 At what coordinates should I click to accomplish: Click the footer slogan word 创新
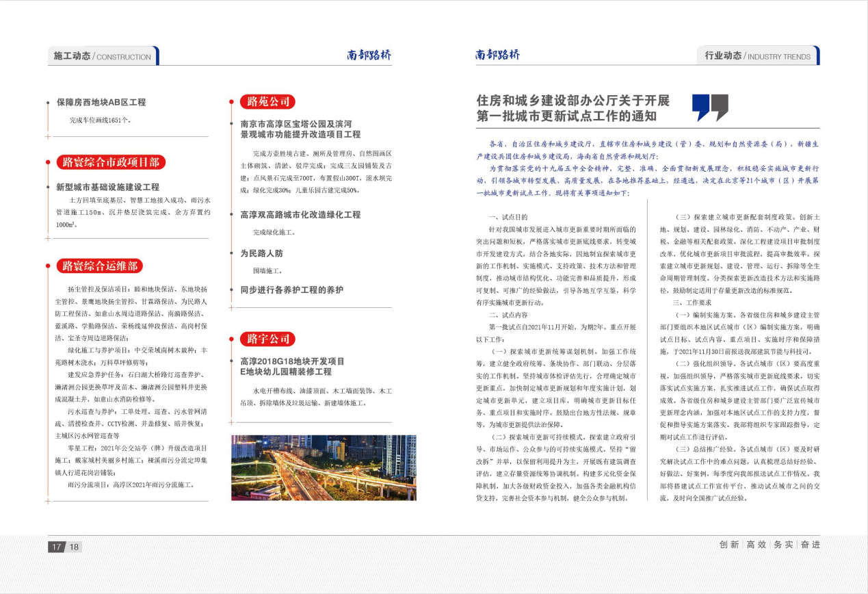click(x=729, y=545)
